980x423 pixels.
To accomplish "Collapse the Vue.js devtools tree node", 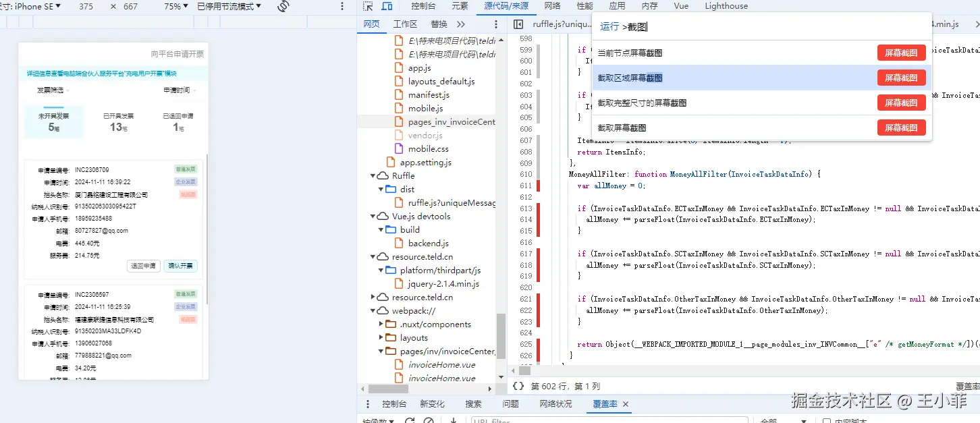I will [x=374, y=217].
